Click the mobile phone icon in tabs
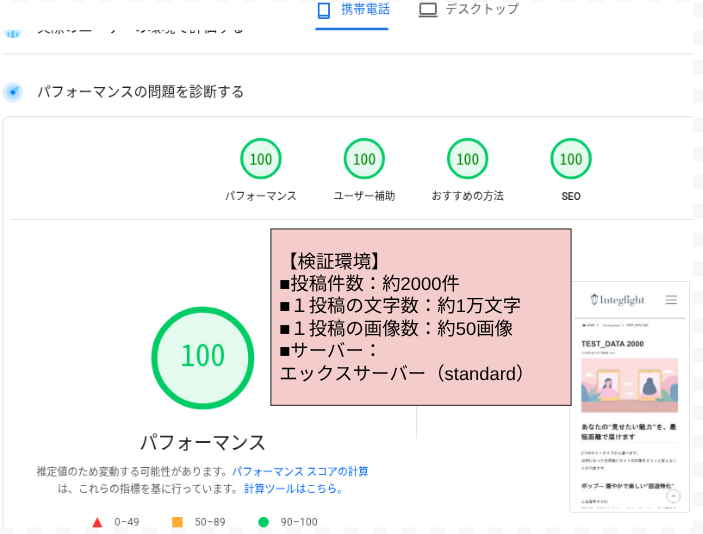Viewport: 703px width, 534px height. tap(324, 10)
